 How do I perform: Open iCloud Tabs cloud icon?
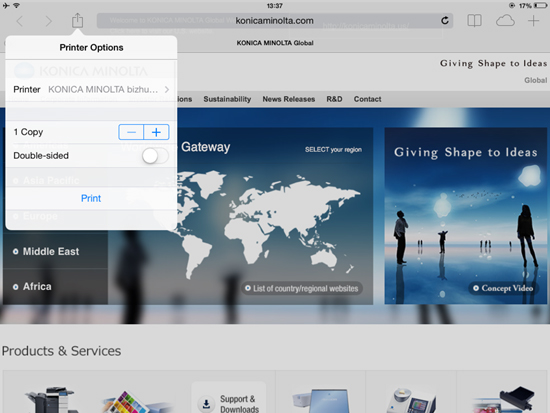tap(505, 21)
